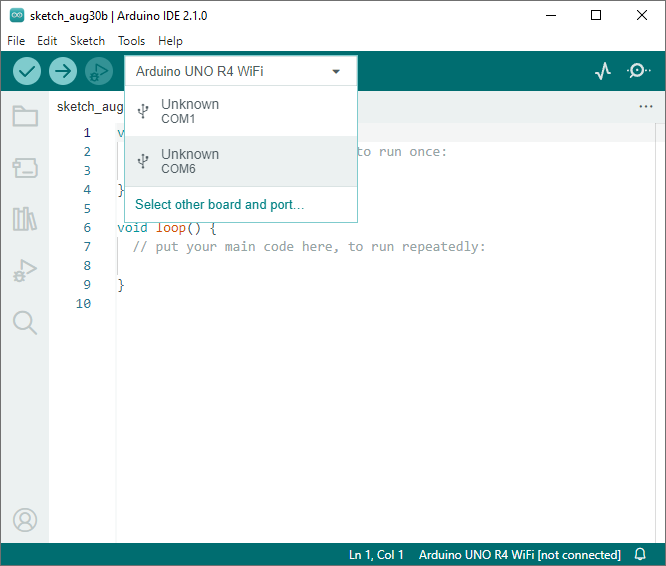Maximize the Arduino IDE window

point(596,15)
